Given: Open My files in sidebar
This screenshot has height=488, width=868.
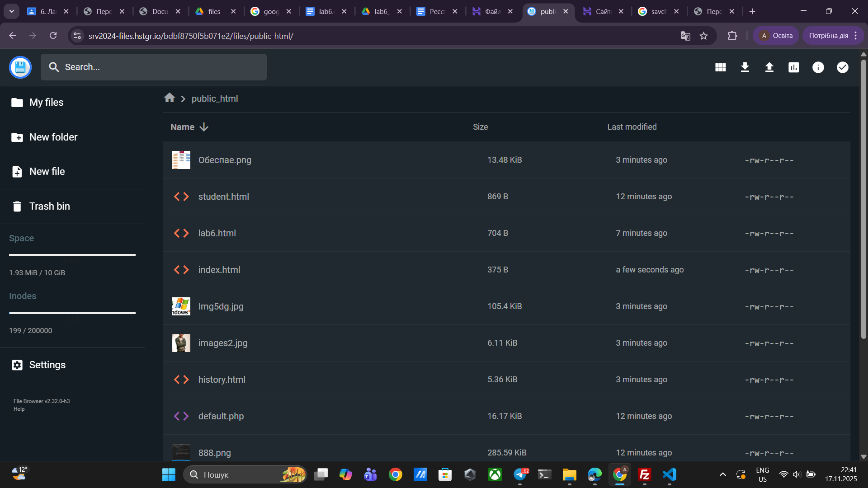Looking at the screenshot, I should pos(46,103).
